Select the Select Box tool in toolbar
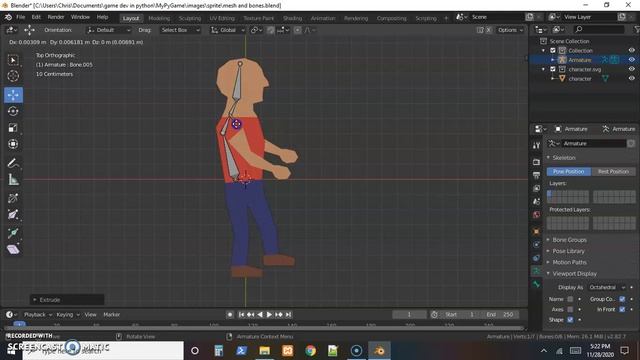 click(13, 60)
